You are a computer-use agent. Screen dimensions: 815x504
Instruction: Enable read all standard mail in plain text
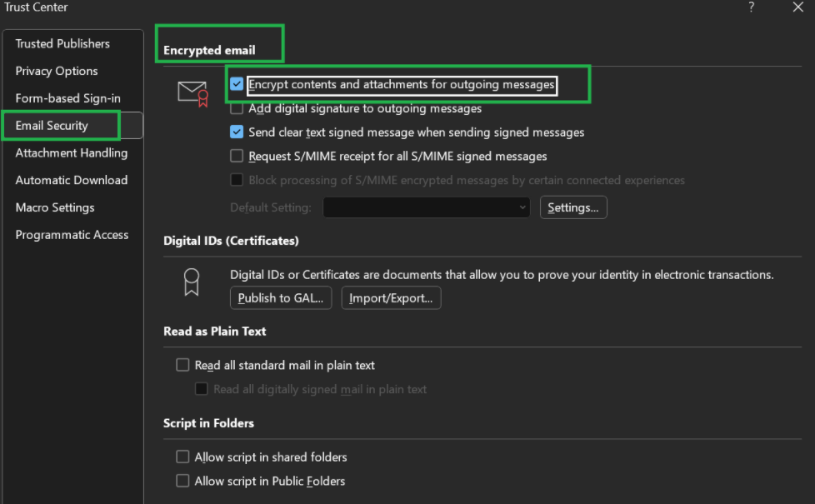pos(182,365)
